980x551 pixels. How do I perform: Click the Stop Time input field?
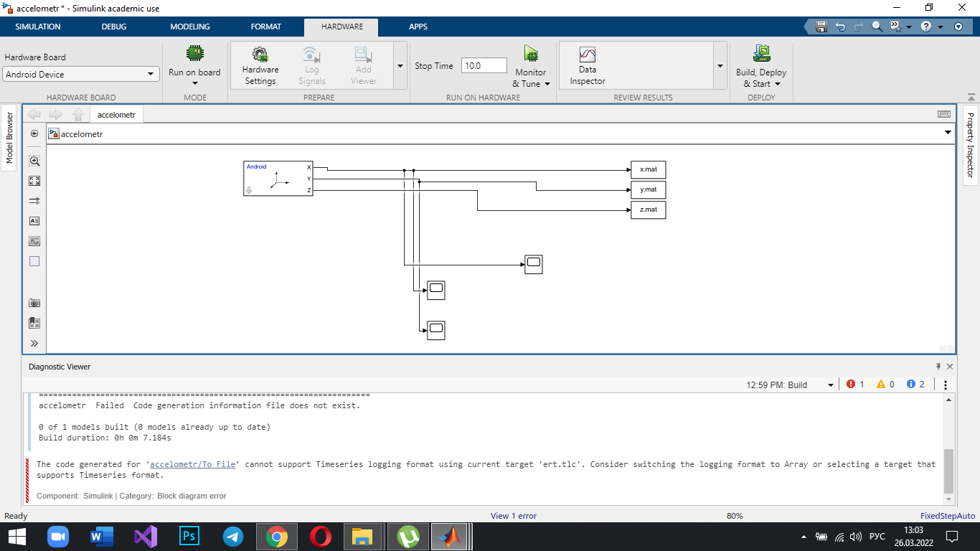[x=484, y=65]
